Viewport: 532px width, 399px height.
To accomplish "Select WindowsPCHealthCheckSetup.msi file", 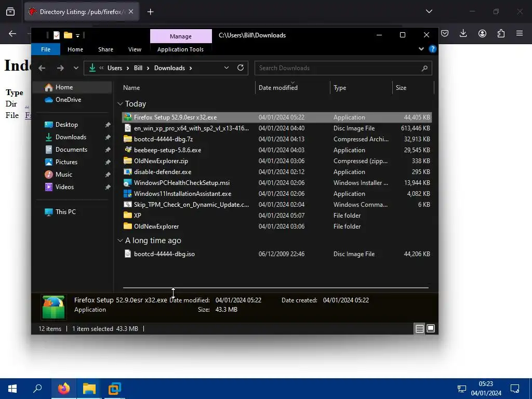I will 277,183.
